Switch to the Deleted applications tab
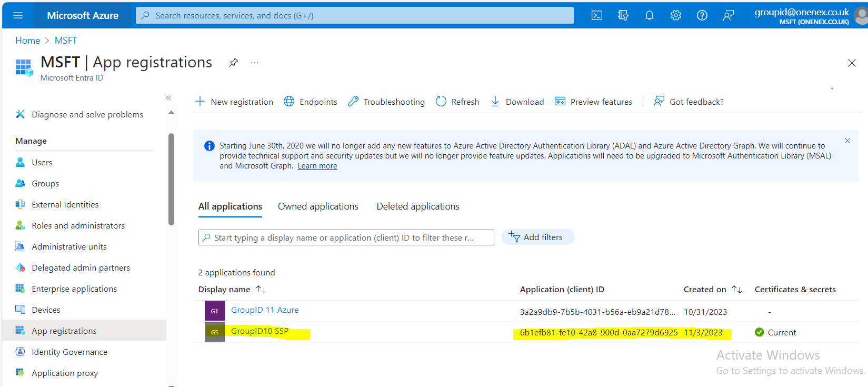The width and height of the screenshot is (868, 387). 418,206
